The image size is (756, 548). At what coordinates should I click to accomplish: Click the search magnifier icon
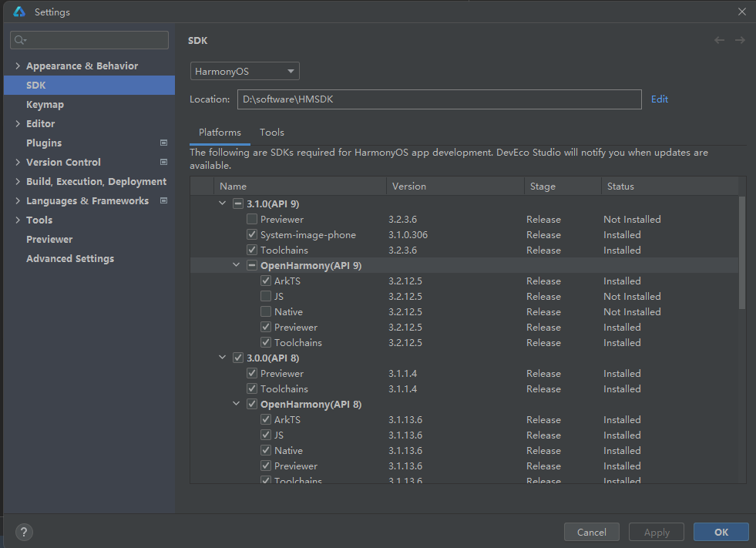pyautogui.click(x=20, y=40)
